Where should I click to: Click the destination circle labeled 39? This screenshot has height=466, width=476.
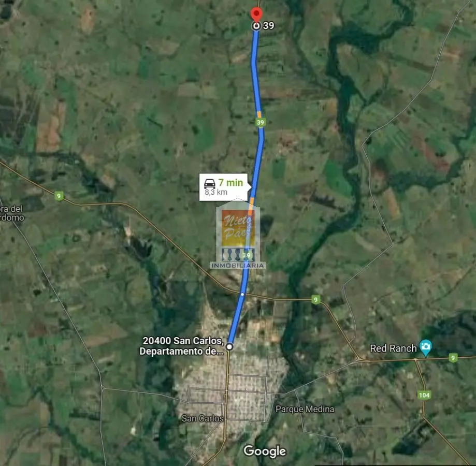[256, 26]
